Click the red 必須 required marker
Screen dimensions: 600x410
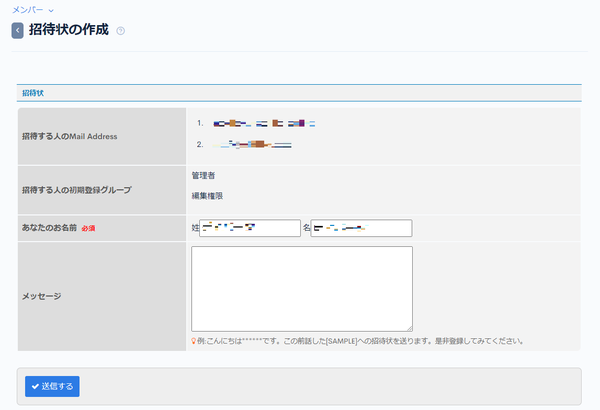pos(88,229)
